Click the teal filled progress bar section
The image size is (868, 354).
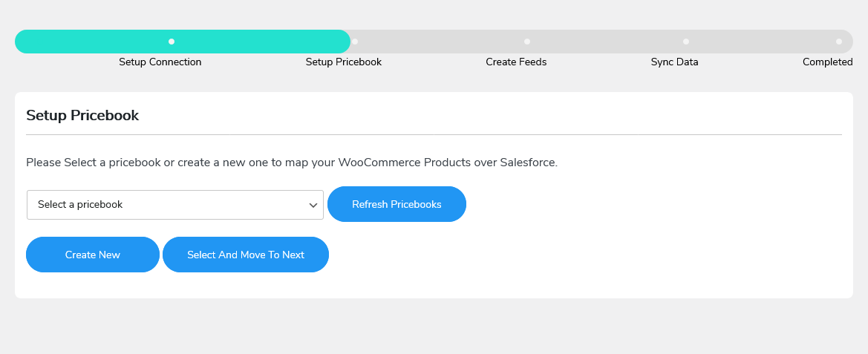(x=89, y=42)
